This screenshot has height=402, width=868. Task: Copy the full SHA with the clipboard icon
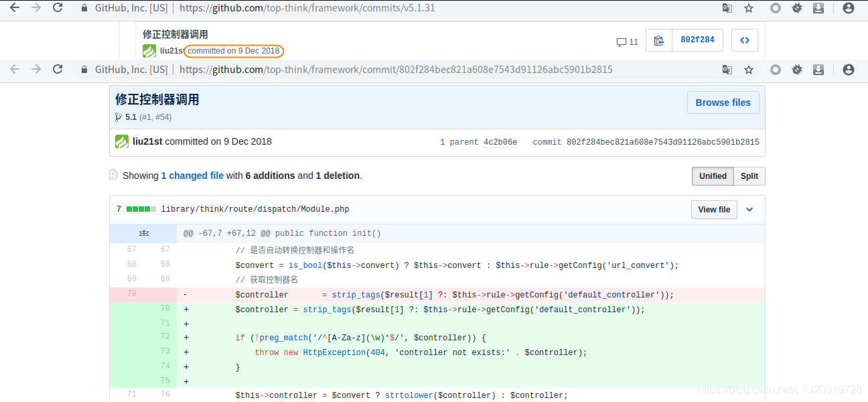[659, 40]
